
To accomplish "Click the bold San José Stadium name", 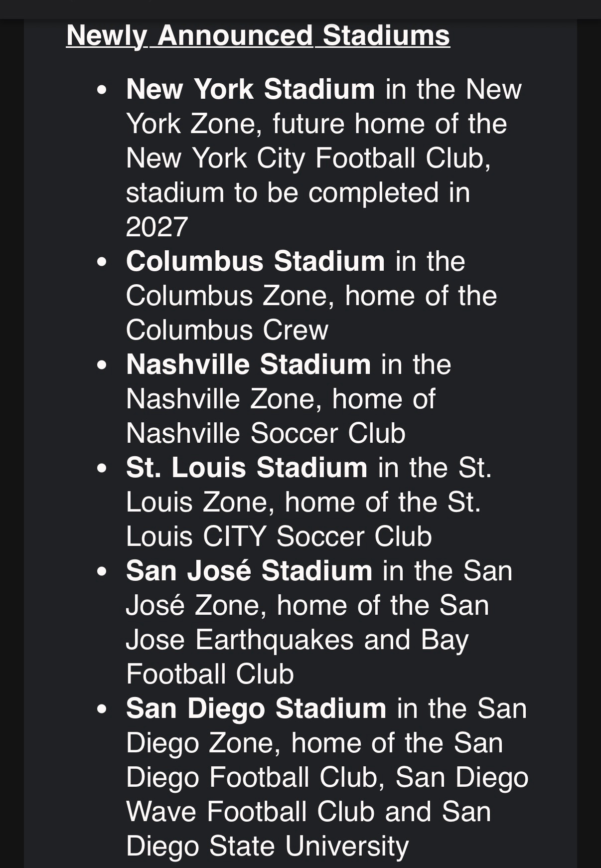I will tap(249, 571).
